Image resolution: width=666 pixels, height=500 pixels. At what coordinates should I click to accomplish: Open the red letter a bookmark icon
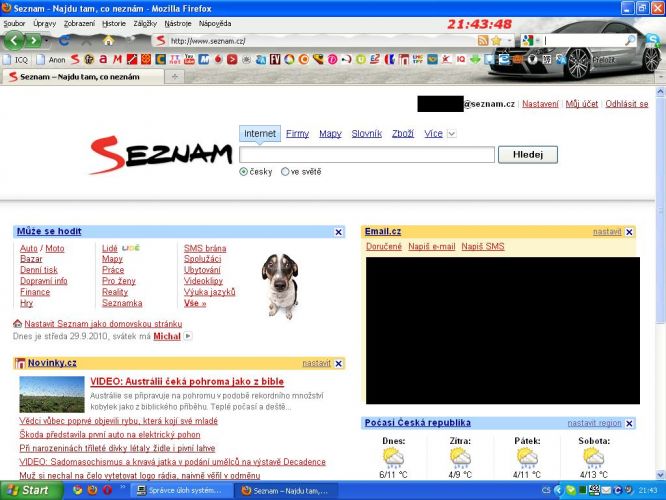(103, 59)
